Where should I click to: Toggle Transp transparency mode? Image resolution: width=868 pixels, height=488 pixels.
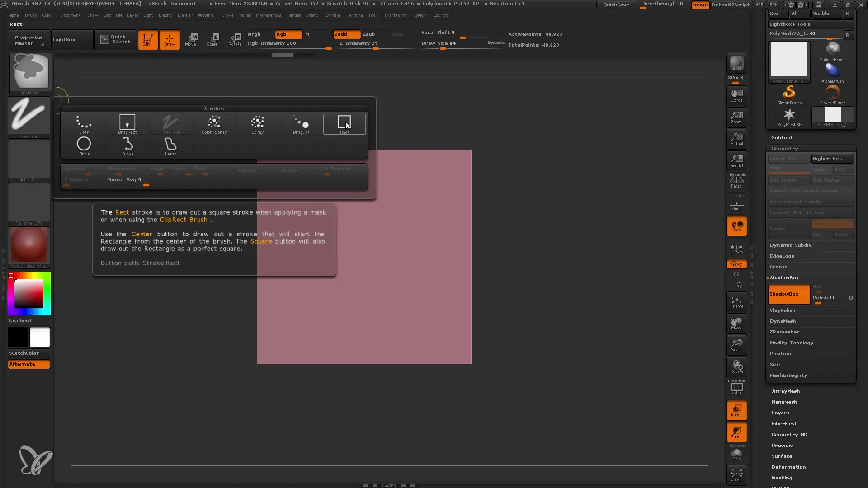click(x=736, y=410)
